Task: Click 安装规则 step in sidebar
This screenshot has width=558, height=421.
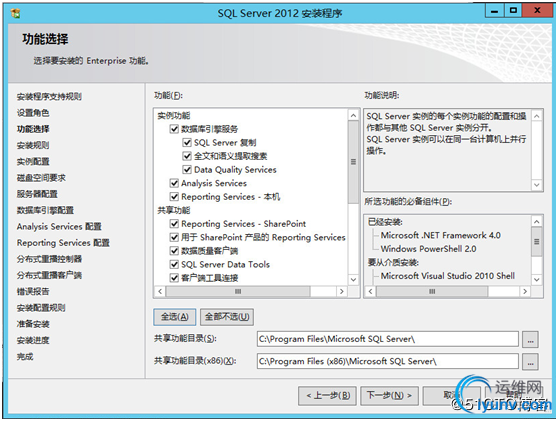Action: tap(33, 145)
